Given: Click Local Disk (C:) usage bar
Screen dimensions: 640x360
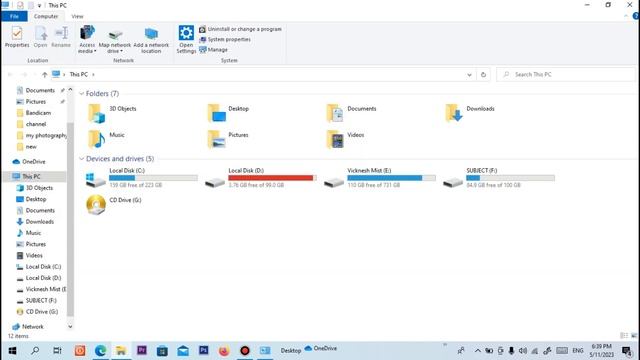Looking at the screenshot, I should (x=153, y=178).
